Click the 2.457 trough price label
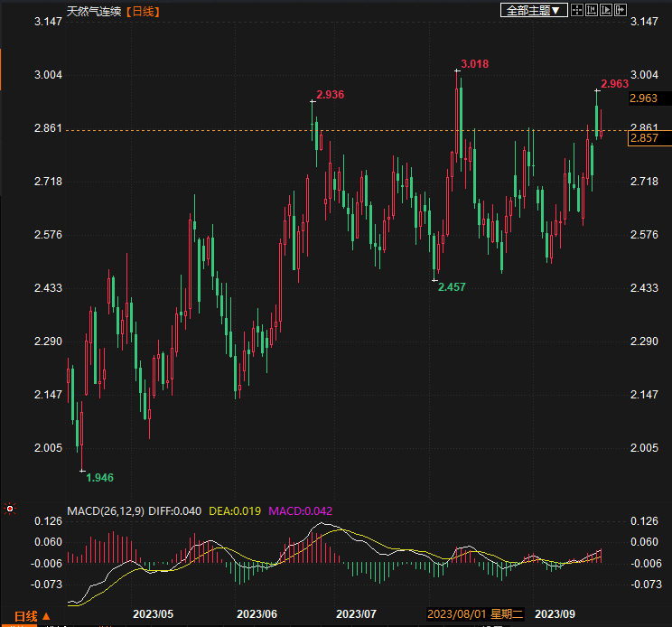This screenshot has width=672, height=627. coord(452,286)
